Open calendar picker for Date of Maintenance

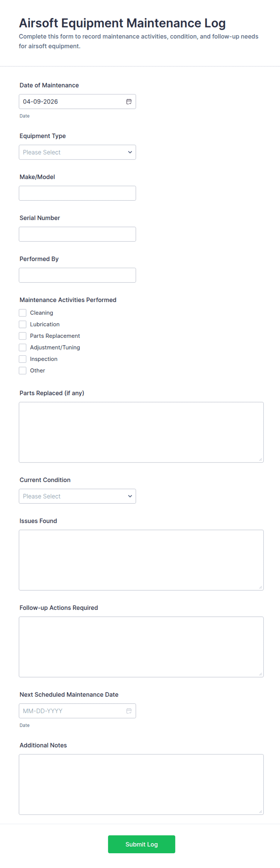point(129,101)
